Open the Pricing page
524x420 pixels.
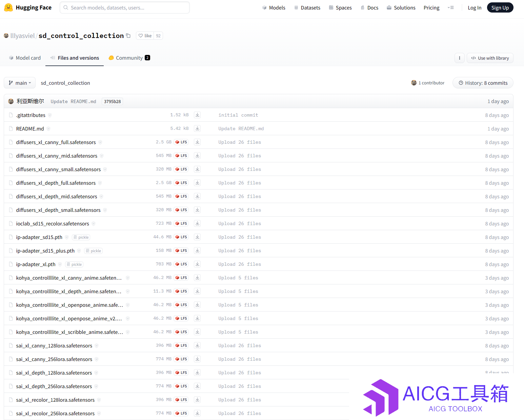(431, 7)
